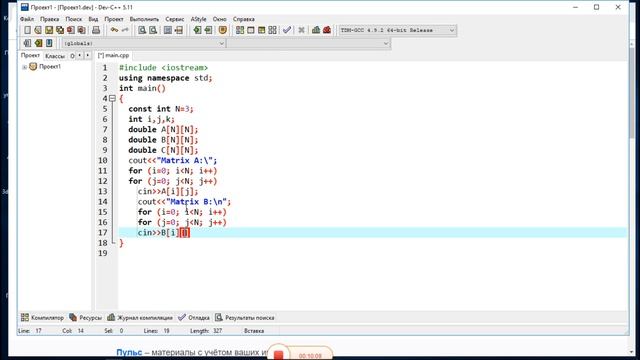Viewport: 640px width, 360px height.
Task: Open the empty function list dropdown
Action: tap(309, 43)
